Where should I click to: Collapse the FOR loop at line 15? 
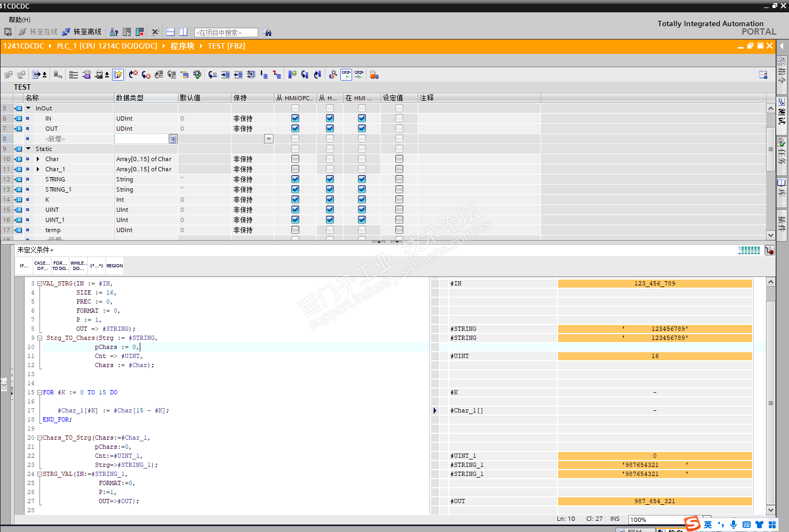pos(39,393)
